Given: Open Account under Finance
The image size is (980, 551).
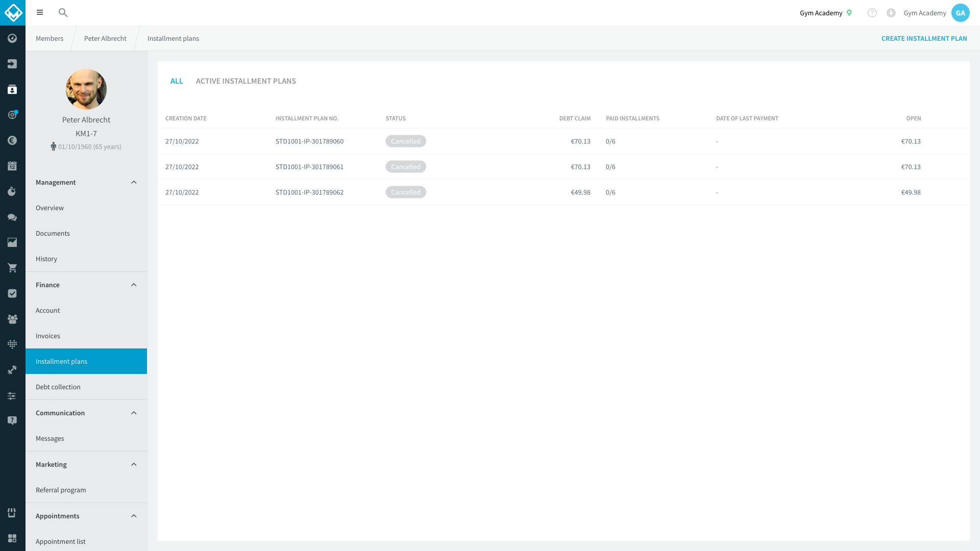Looking at the screenshot, I should coord(86,310).
